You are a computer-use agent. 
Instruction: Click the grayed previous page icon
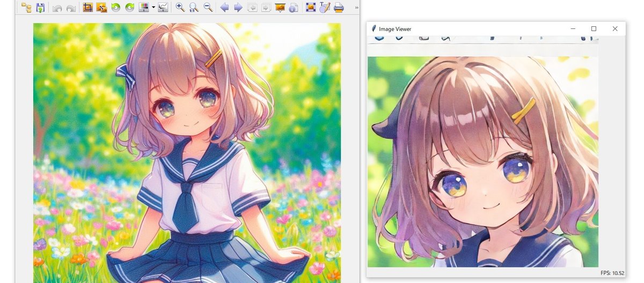coord(252,8)
